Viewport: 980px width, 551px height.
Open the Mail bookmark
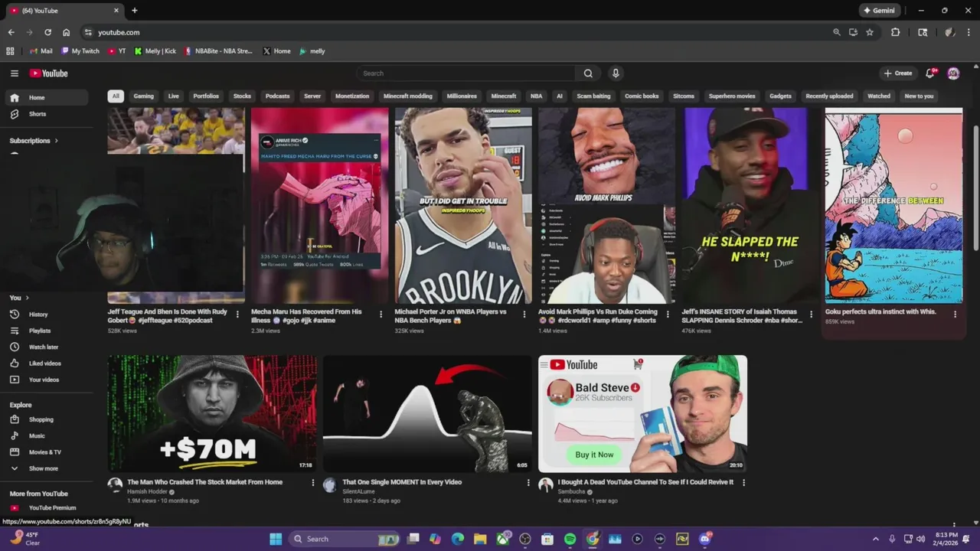coord(41,51)
